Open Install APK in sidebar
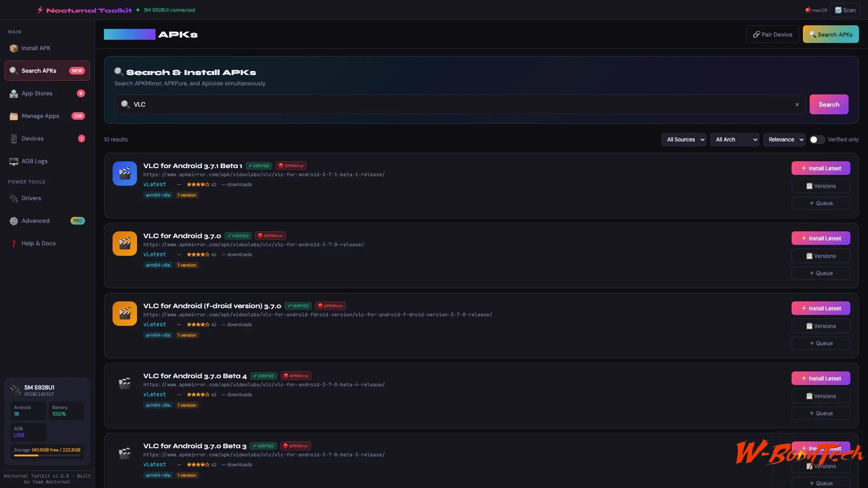868x488 pixels. point(47,48)
